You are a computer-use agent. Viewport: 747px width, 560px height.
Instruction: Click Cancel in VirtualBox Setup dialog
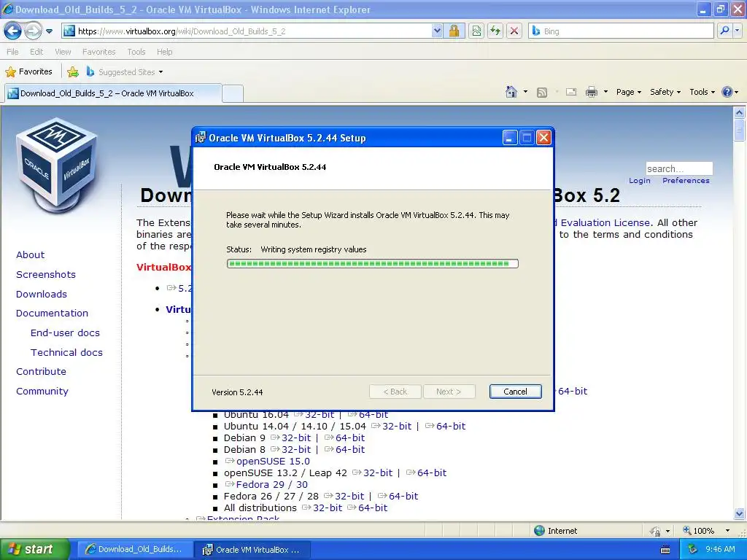click(515, 392)
